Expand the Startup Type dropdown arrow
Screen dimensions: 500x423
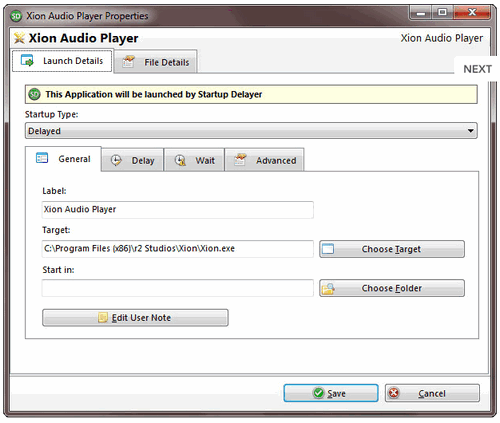(470, 131)
